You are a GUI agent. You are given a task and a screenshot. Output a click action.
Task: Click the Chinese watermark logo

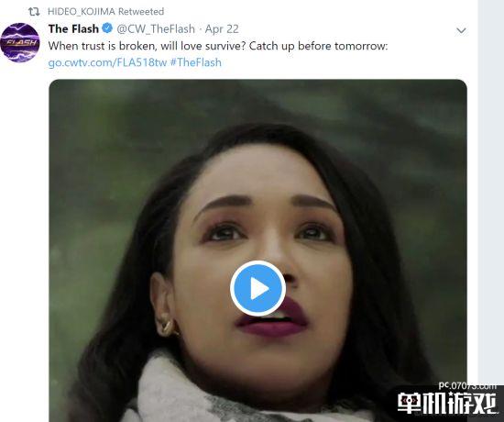(x=447, y=403)
